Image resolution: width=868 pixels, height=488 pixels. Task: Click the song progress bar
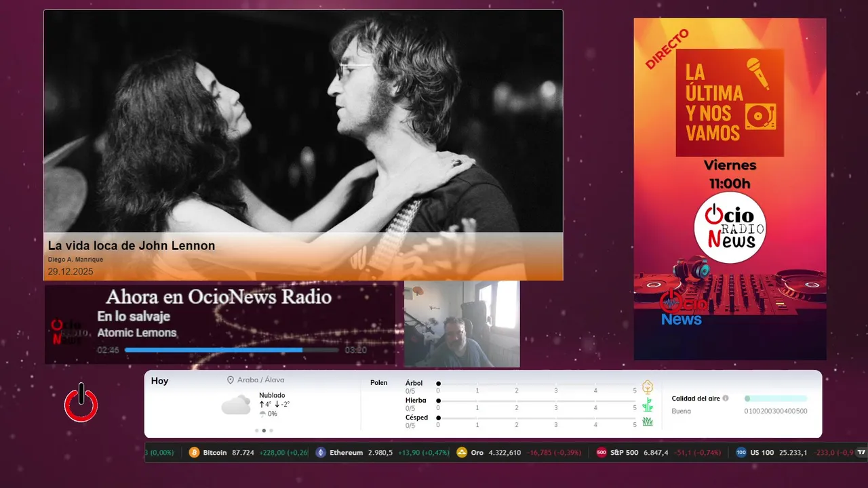pyautogui.click(x=231, y=350)
